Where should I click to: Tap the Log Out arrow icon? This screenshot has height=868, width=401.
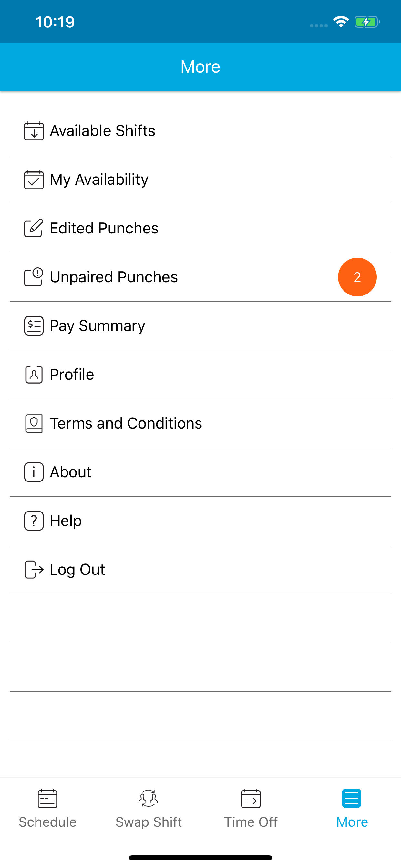pyautogui.click(x=34, y=569)
